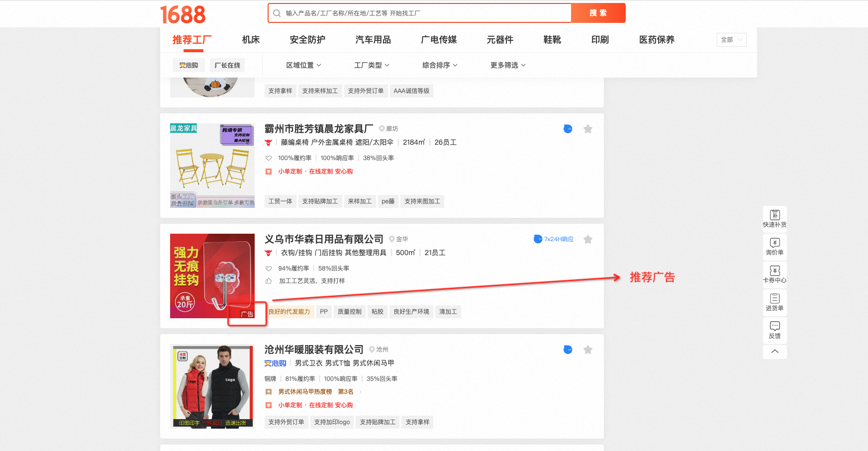Click 7x24H响应 chat icon for 义乌市华森
The width and height of the screenshot is (868, 451).
pyautogui.click(x=538, y=239)
